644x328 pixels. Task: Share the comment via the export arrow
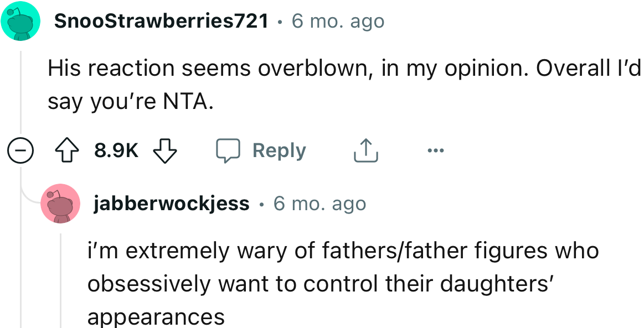point(365,150)
